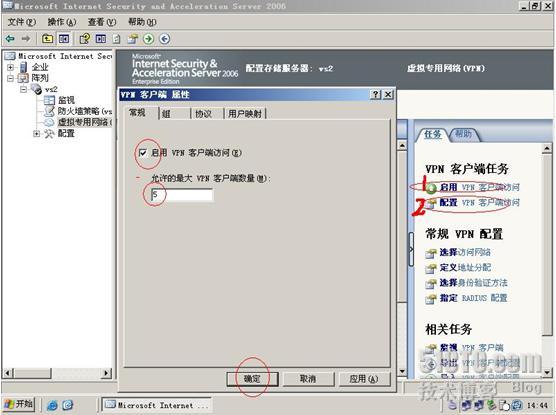Click the vs2 server icon in tree
Viewport: 556px width, 415px height.
(36, 89)
